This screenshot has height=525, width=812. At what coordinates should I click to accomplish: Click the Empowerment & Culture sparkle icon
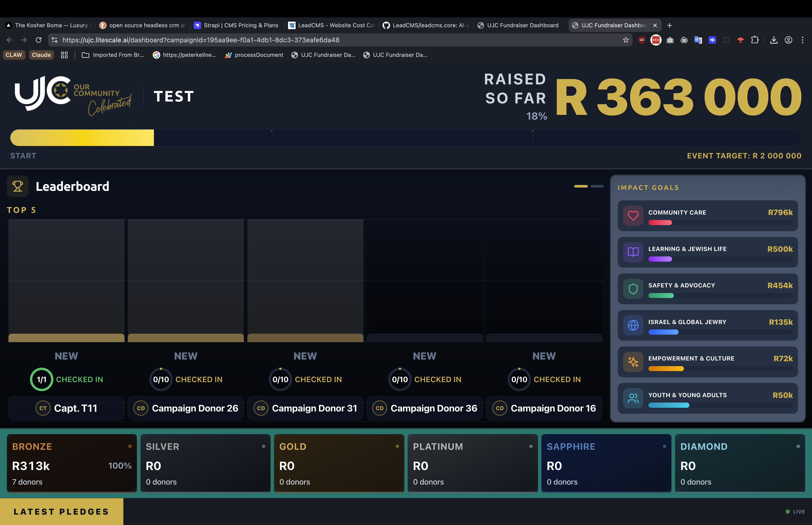tap(633, 362)
